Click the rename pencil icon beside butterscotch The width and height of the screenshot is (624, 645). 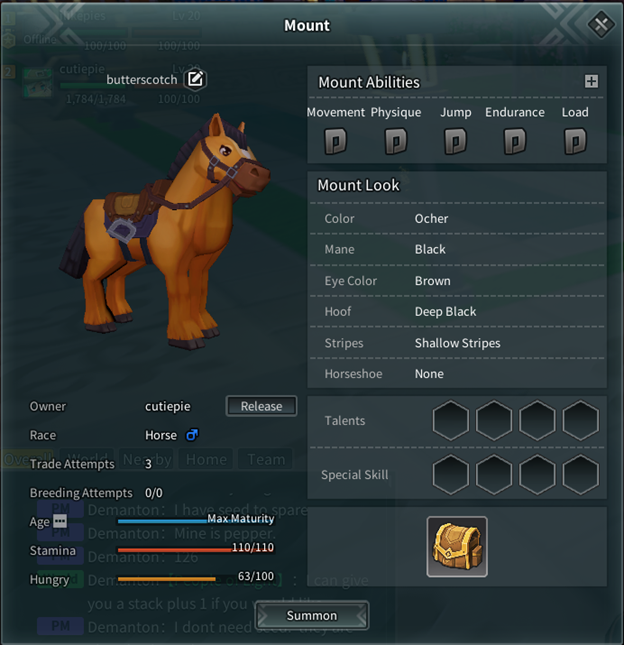click(x=195, y=79)
